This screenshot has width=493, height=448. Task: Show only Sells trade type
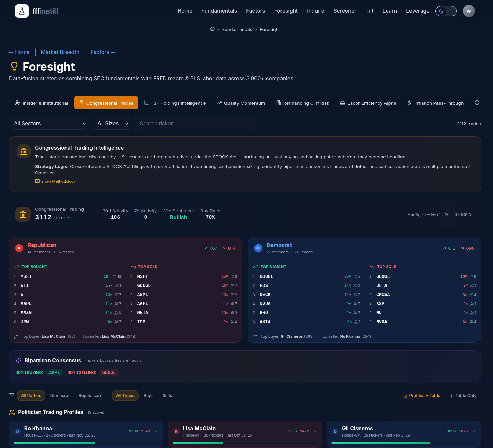[x=167, y=396]
